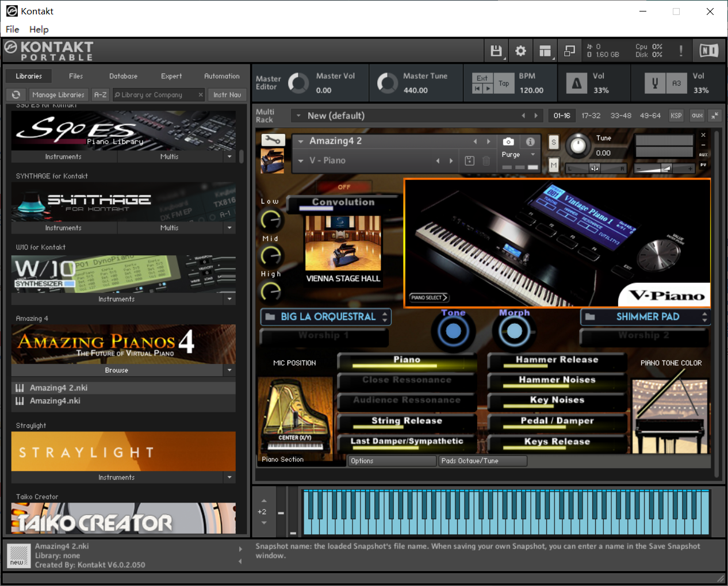Click the Manage Libraries button
Screen dimensions: 728x586
(x=59, y=94)
